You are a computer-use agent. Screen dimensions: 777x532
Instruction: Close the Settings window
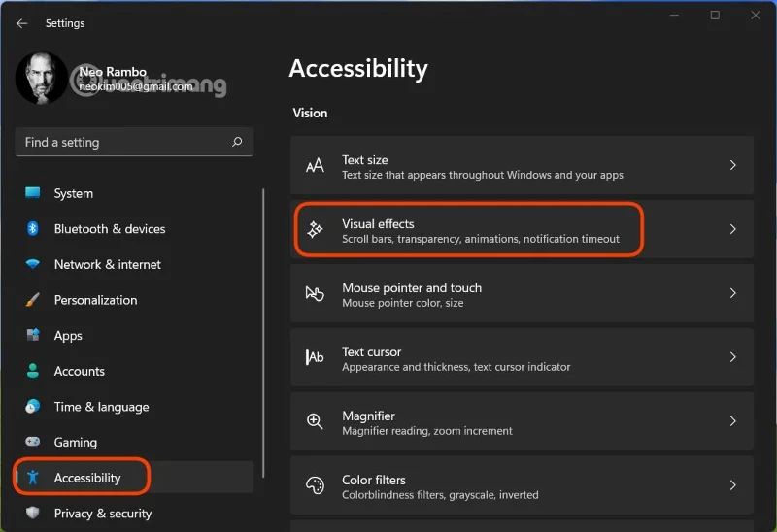(x=756, y=15)
